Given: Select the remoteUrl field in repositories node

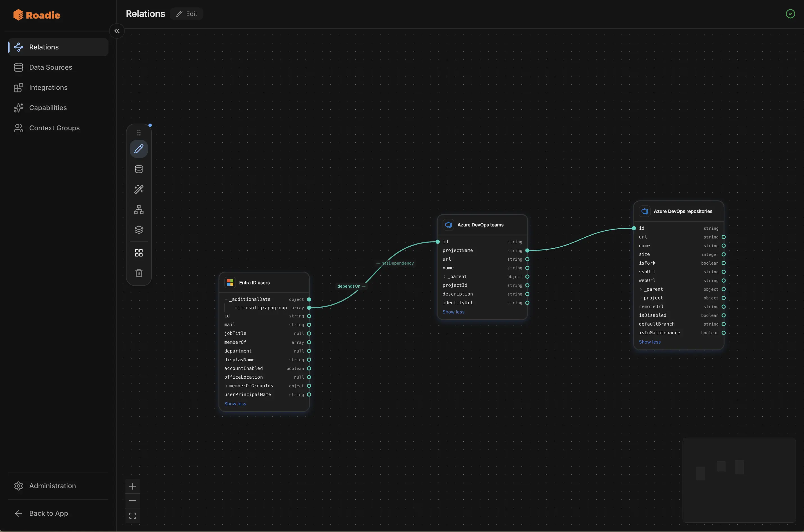Looking at the screenshot, I should point(679,307).
